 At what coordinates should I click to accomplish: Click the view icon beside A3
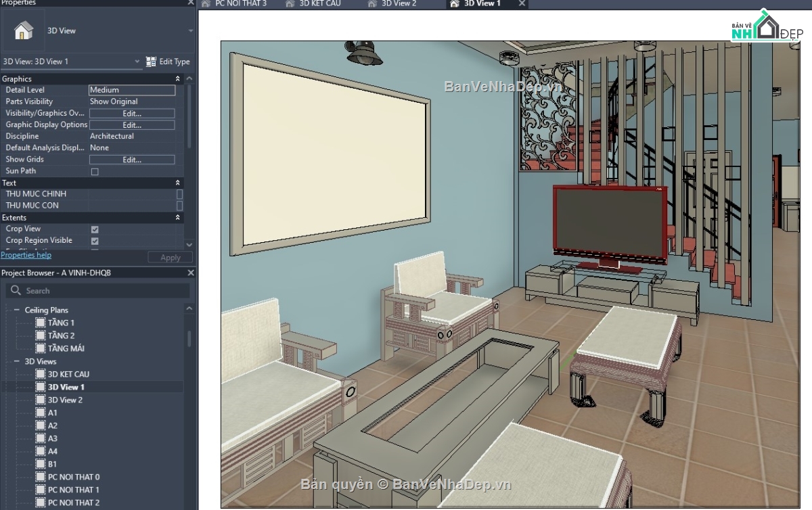[x=41, y=438]
